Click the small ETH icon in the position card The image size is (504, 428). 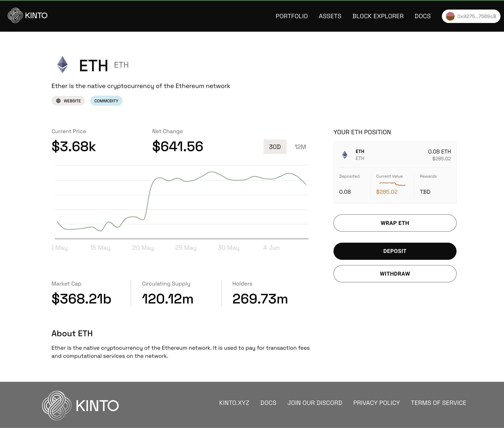coord(344,155)
